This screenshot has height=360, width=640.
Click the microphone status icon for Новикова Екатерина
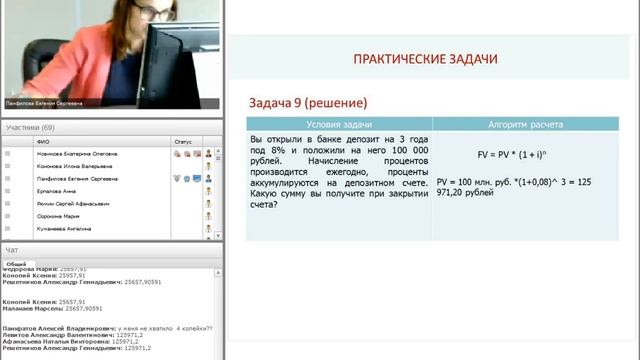[x=177, y=154]
